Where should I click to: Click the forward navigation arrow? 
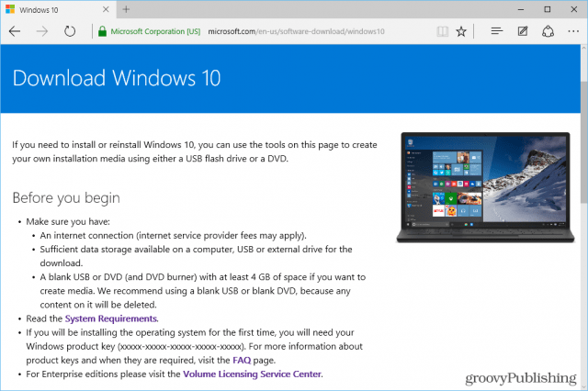(x=42, y=31)
